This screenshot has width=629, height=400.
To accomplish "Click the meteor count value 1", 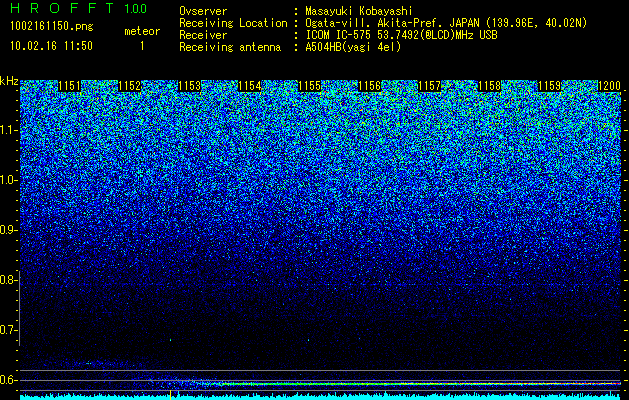I will [x=142, y=46].
